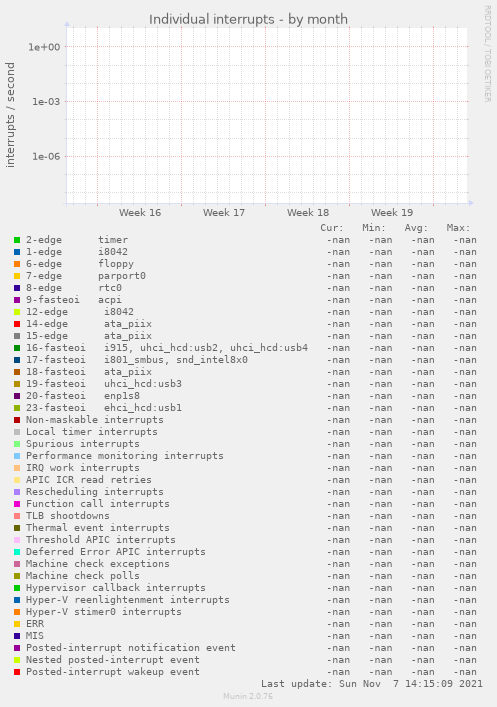
Task: Select the orange swatch for 6-edge floppy
Action: [17, 264]
